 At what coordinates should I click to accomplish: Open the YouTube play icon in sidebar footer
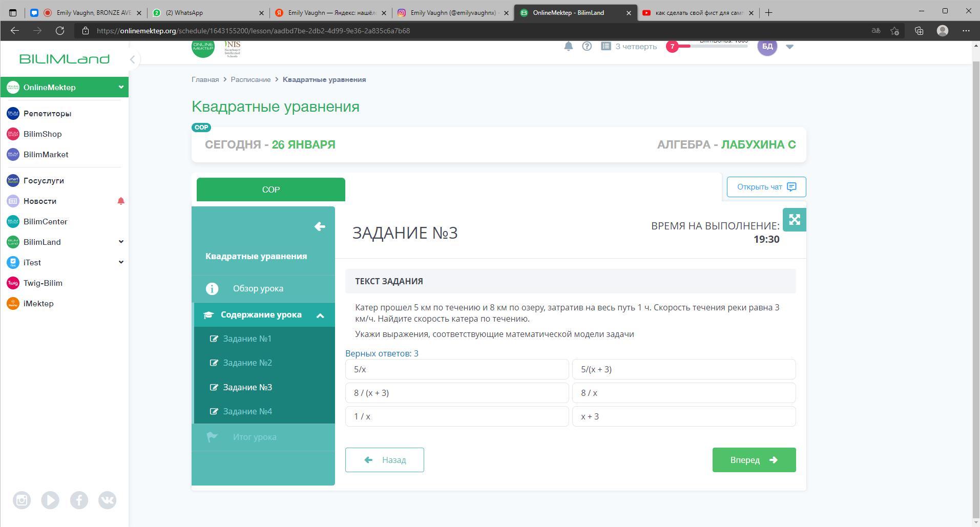click(50, 500)
